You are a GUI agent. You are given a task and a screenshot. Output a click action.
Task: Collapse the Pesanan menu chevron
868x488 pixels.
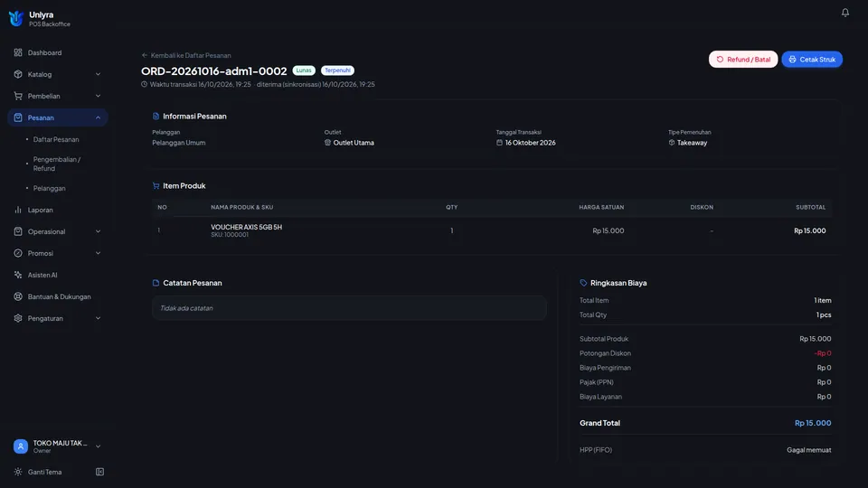[x=98, y=117]
